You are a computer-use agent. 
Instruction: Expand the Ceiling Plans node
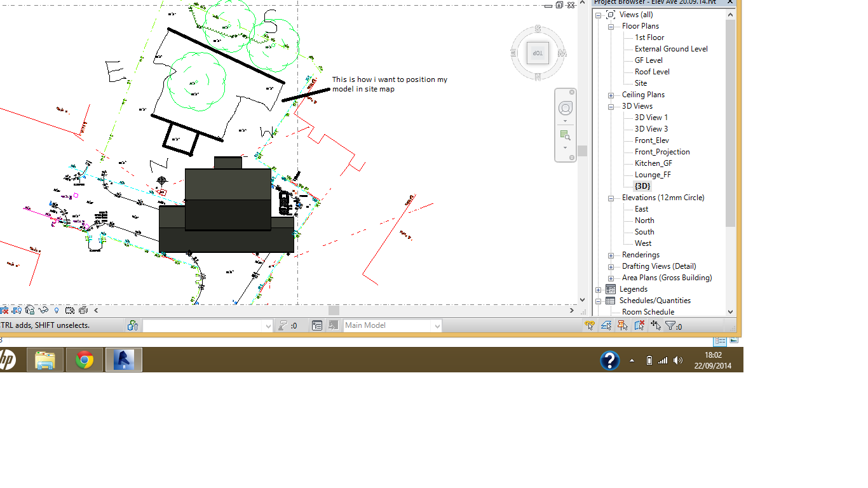click(x=611, y=95)
